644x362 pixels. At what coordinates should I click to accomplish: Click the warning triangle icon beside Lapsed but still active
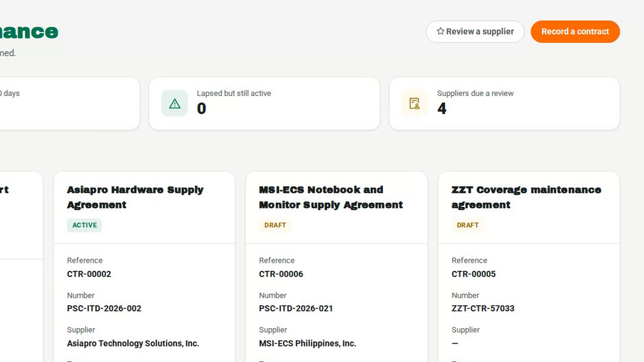pyautogui.click(x=174, y=104)
